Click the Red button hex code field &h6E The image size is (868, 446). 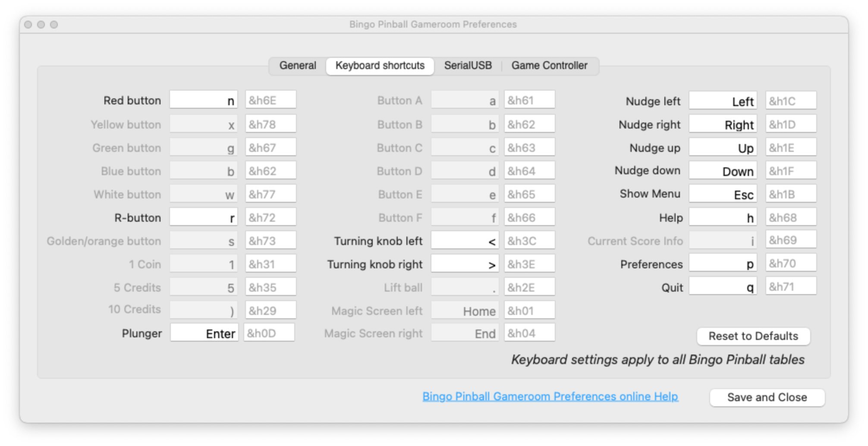point(270,100)
